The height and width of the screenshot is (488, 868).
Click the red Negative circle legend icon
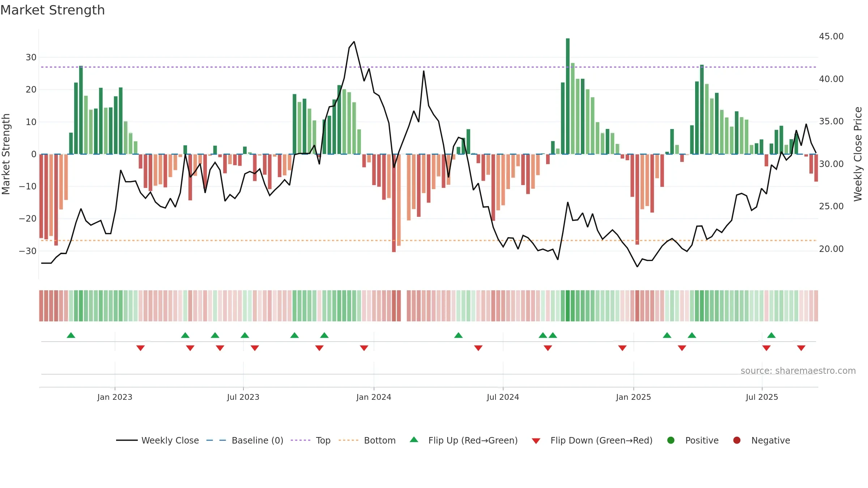pyautogui.click(x=737, y=440)
